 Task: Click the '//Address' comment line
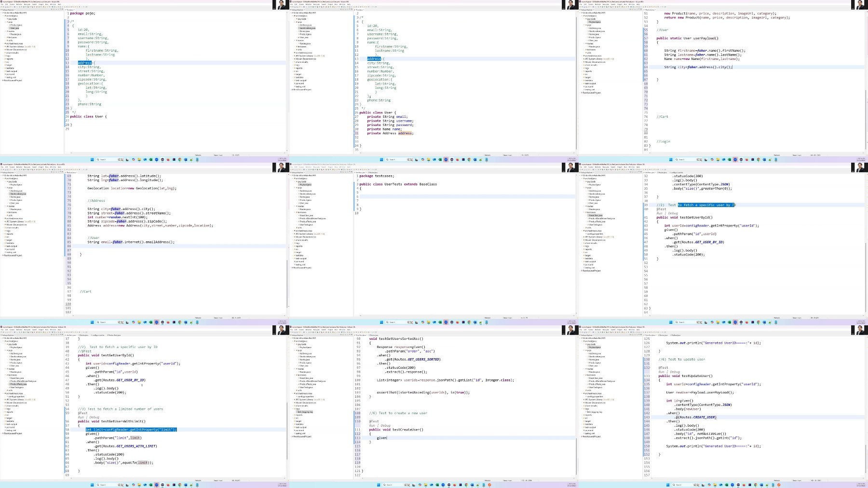[x=96, y=201]
